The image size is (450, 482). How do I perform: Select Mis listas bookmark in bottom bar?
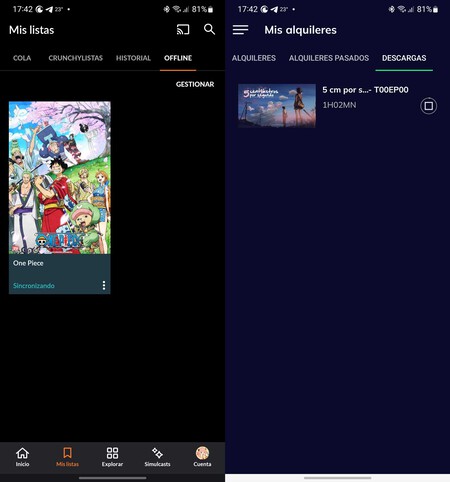pos(67,457)
